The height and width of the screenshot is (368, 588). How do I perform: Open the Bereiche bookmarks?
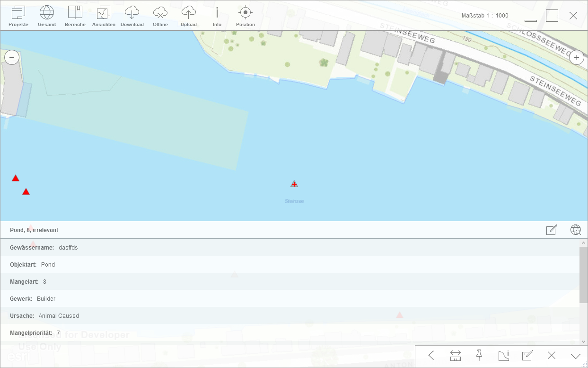coord(75,16)
